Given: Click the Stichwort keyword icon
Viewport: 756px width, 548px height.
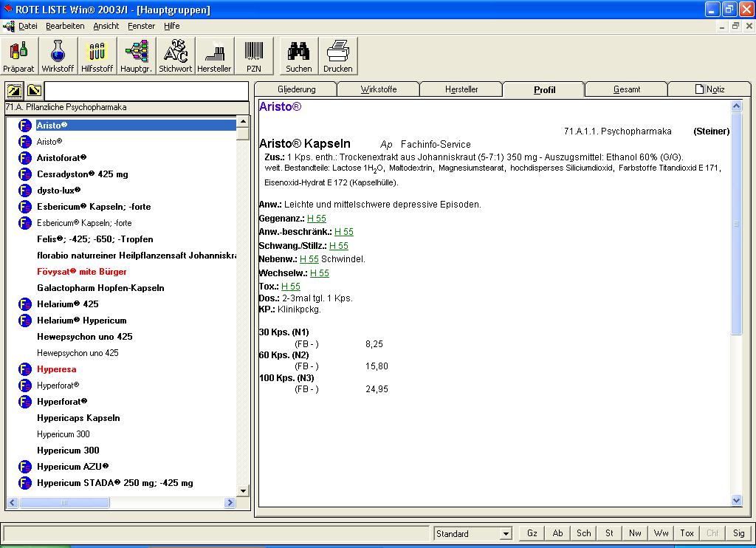Looking at the screenshot, I should (176, 56).
